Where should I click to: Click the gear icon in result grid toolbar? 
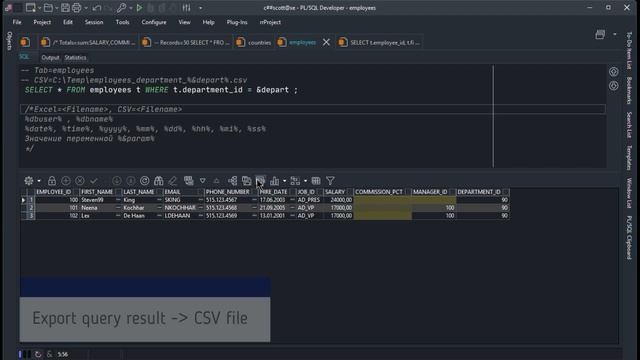coord(29,181)
